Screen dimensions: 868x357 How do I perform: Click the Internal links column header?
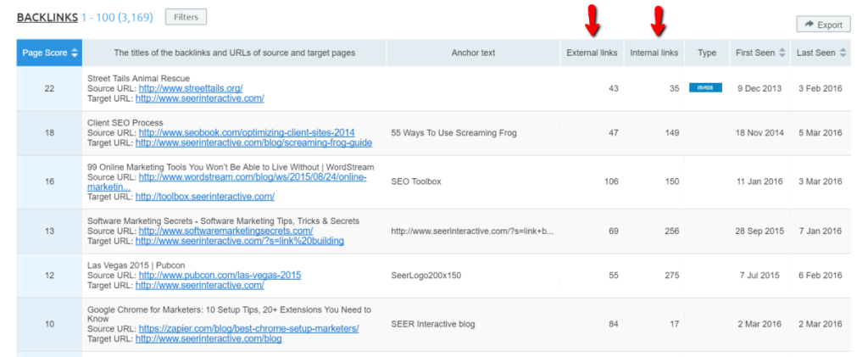click(654, 53)
